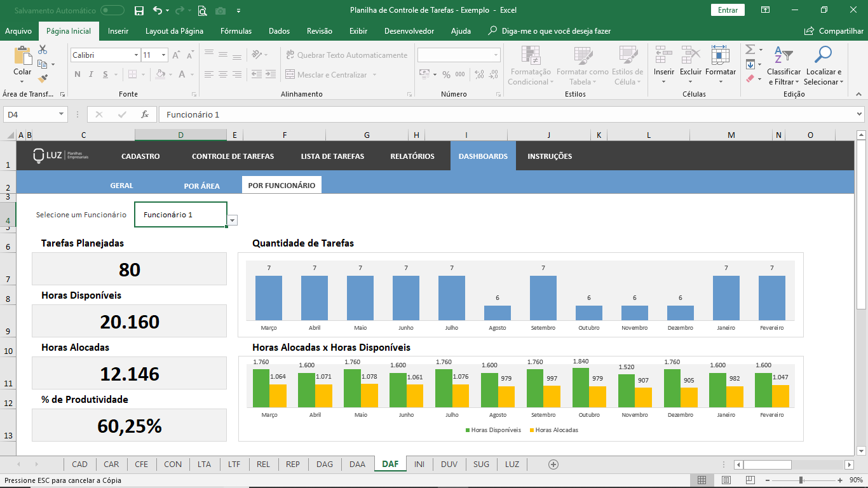Image resolution: width=868 pixels, height=488 pixels.
Task: Go to CONTROLE DE TAREFAS navigation link
Action: click(x=233, y=156)
